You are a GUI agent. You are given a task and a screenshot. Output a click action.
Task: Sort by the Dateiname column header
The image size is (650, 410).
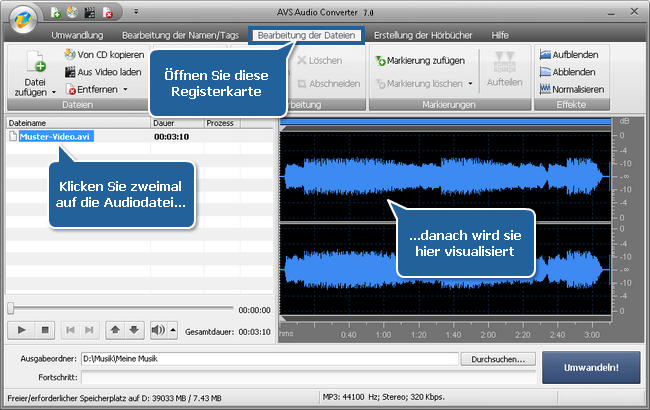(78, 123)
